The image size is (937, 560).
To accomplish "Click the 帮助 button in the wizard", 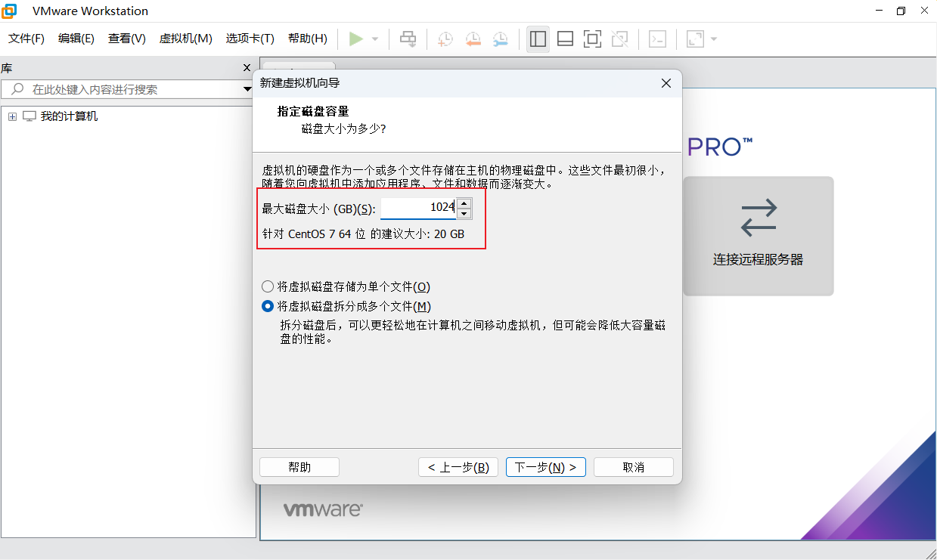I will [x=299, y=467].
